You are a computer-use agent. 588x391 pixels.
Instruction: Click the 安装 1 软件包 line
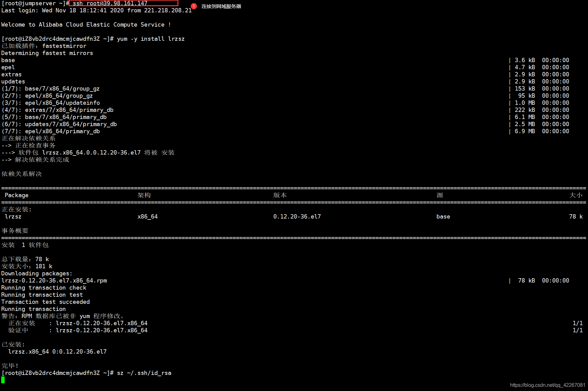tap(25, 245)
